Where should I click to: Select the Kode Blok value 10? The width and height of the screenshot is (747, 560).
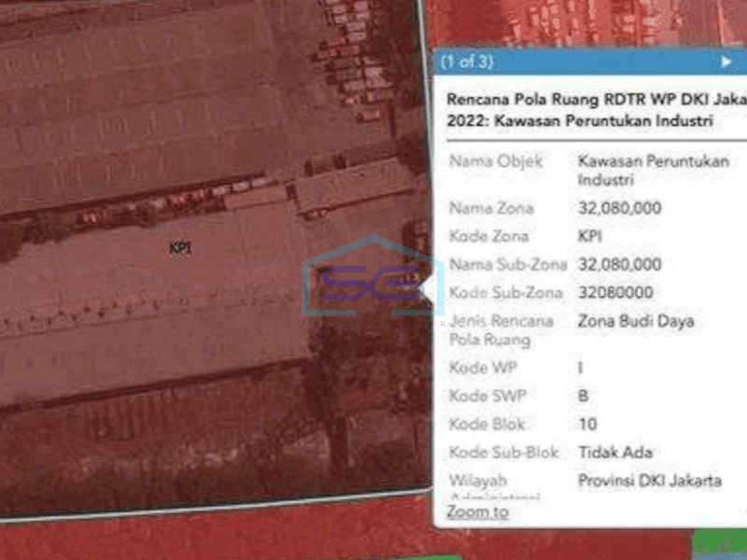[x=588, y=424]
